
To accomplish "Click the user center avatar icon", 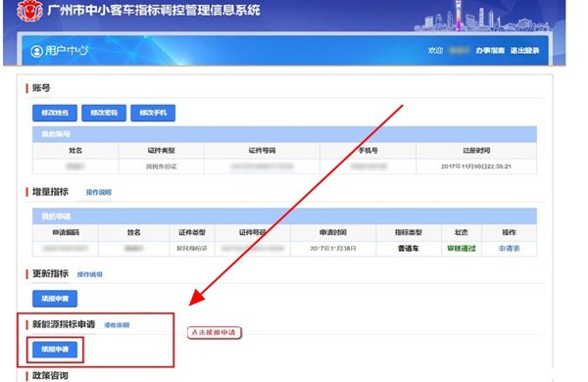I will [x=36, y=51].
